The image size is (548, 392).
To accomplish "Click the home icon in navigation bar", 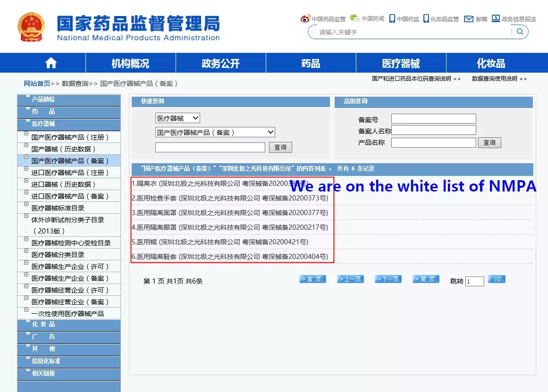I will (51, 63).
